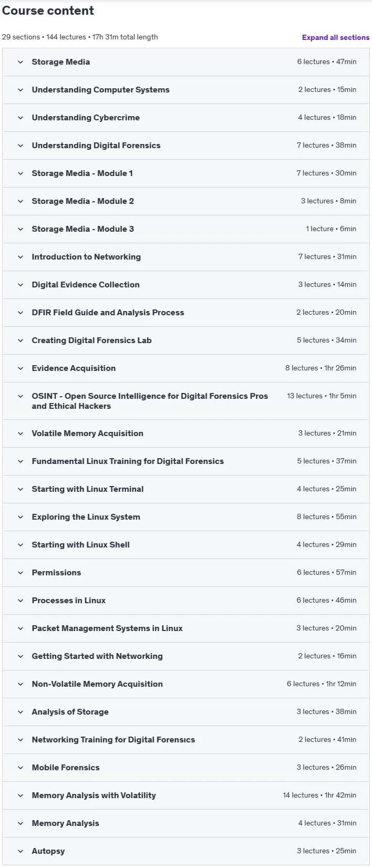Click the chevron beside Permissions
This screenshot has height=868, width=372.
[20, 573]
